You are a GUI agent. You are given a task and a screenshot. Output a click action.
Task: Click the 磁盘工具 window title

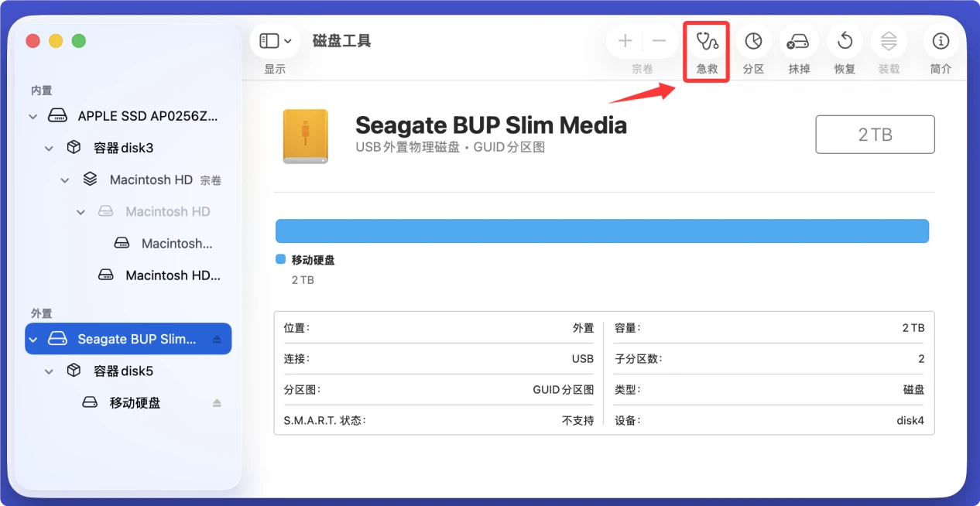click(x=342, y=41)
